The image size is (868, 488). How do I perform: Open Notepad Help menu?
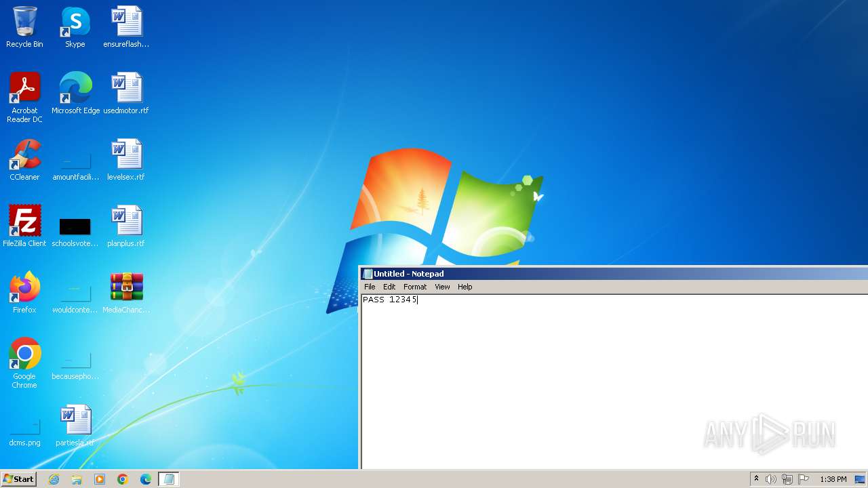(465, 287)
